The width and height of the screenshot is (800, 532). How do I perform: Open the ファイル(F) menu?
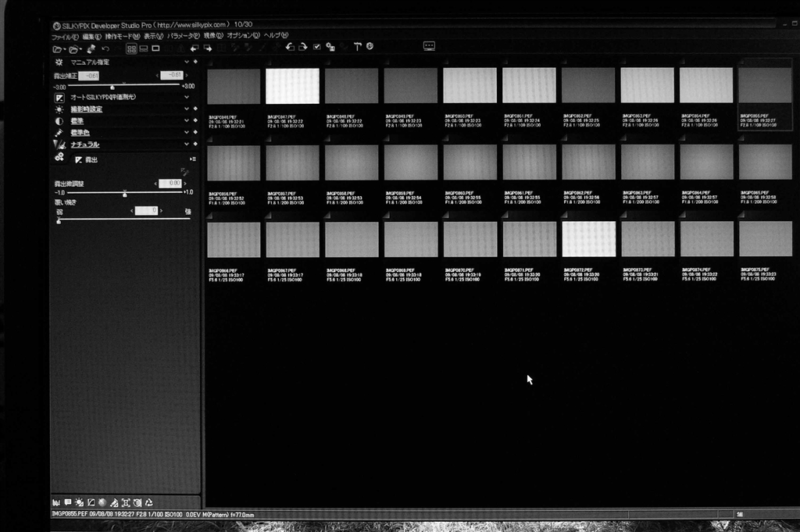(65, 37)
